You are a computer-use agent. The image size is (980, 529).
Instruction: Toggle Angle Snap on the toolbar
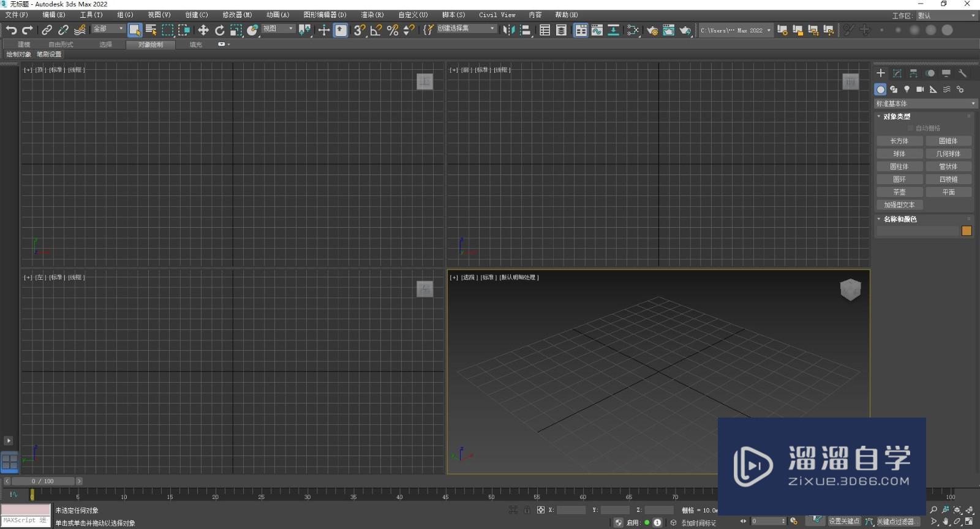pyautogui.click(x=376, y=30)
